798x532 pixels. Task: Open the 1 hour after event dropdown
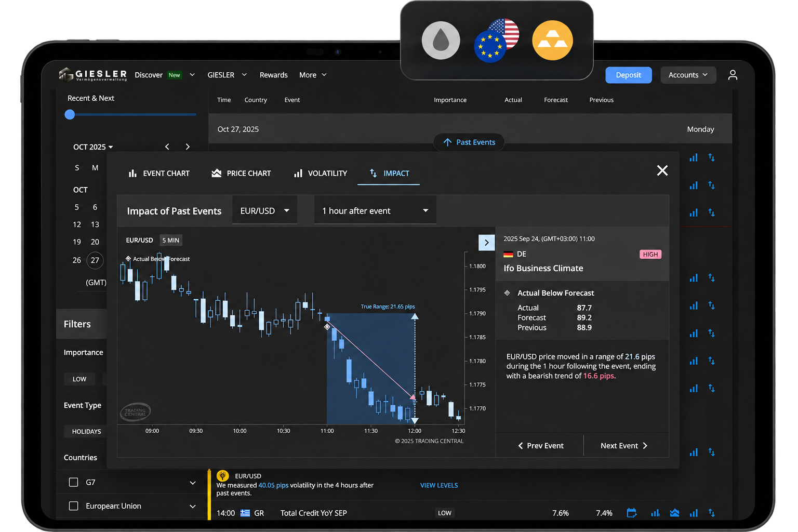[x=375, y=210]
